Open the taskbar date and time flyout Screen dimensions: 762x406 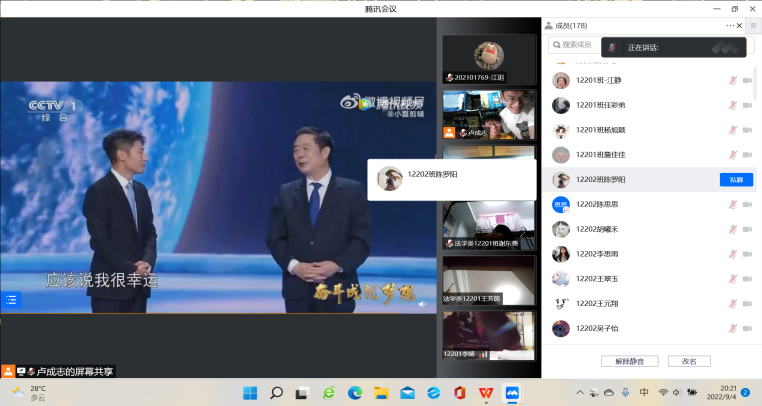[721, 392]
